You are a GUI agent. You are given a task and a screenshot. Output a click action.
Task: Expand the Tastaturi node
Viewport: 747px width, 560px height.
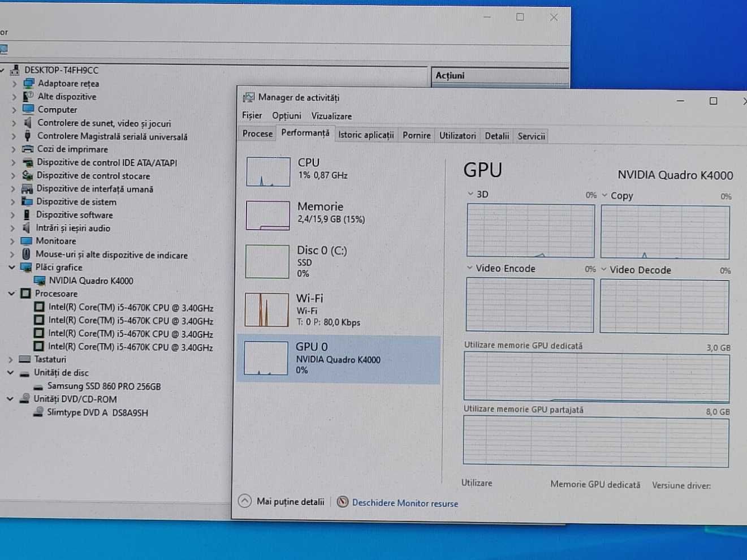[11, 359]
